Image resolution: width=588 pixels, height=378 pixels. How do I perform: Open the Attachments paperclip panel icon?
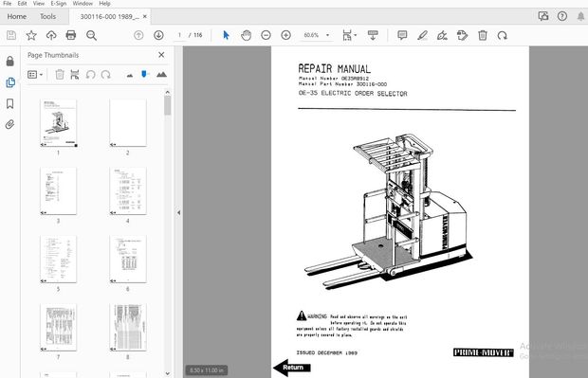click(10, 124)
